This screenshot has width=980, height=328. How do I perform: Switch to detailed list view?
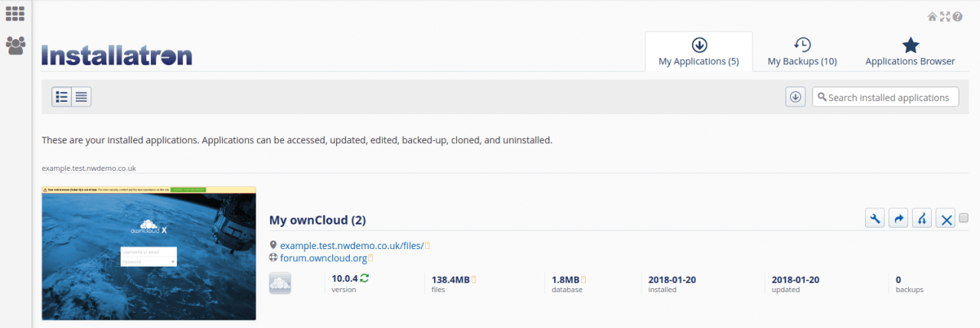pyautogui.click(x=62, y=97)
